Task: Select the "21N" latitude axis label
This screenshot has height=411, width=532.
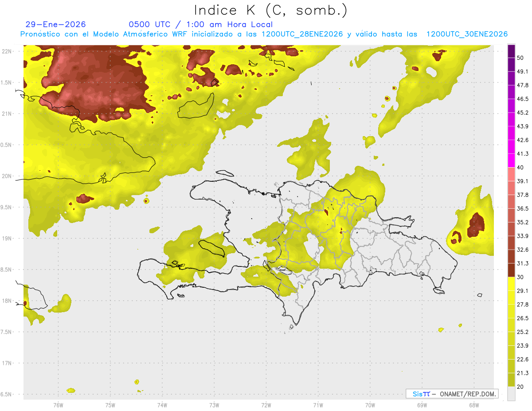Action: [x=7, y=114]
